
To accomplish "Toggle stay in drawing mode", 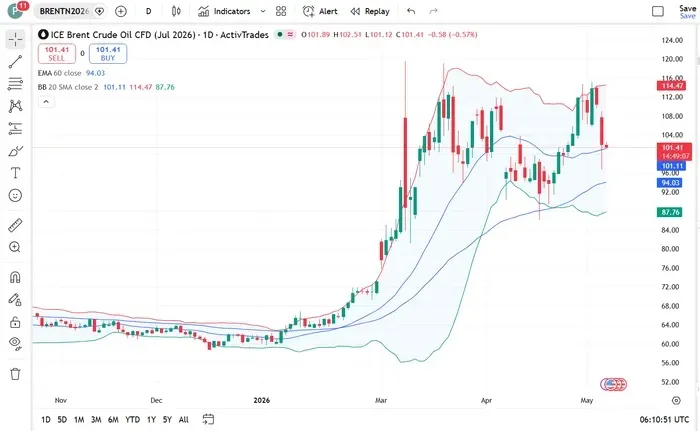I will tap(15, 299).
